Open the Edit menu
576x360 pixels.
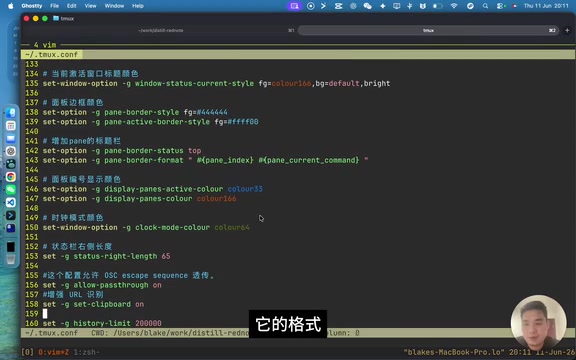point(72,6)
